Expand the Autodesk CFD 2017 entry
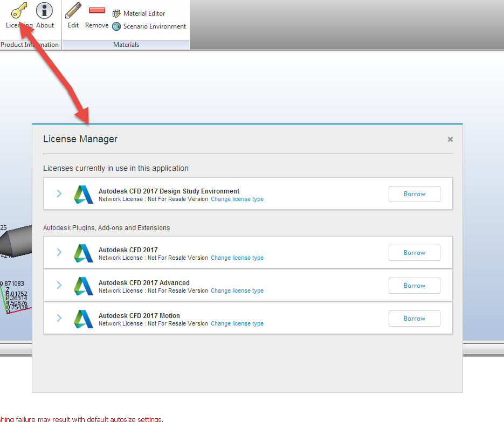 tap(59, 252)
